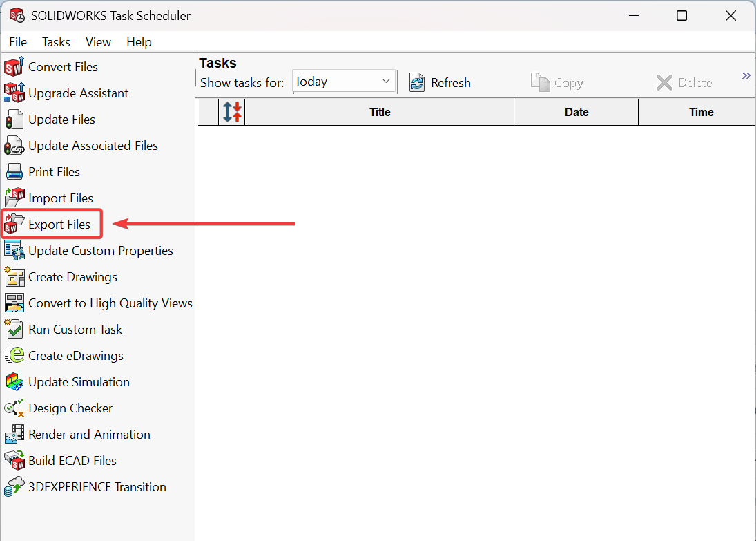The width and height of the screenshot is (756, 541).
Task: Click the Create Drawings icon
Action: tap(14, 276)
